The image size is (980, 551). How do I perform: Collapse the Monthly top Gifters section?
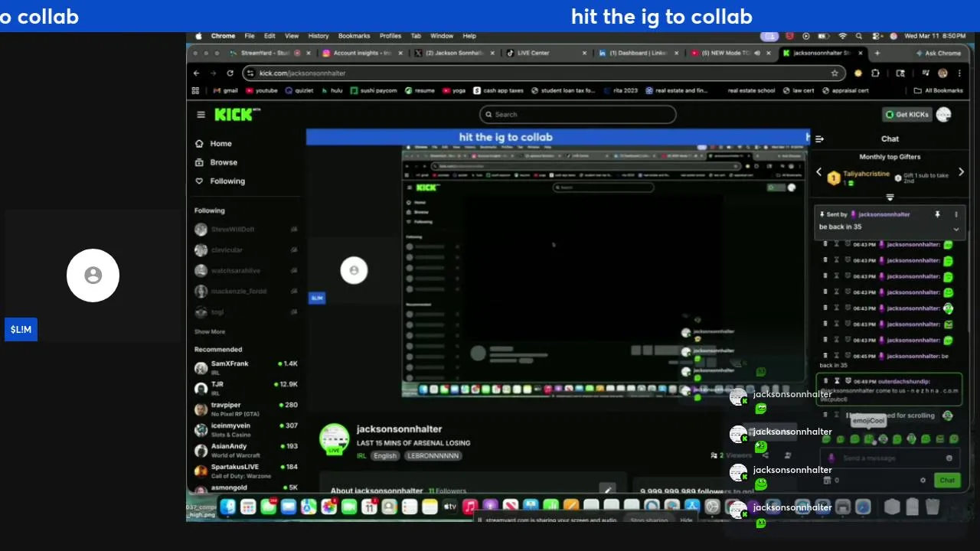[x=890, y=197]
